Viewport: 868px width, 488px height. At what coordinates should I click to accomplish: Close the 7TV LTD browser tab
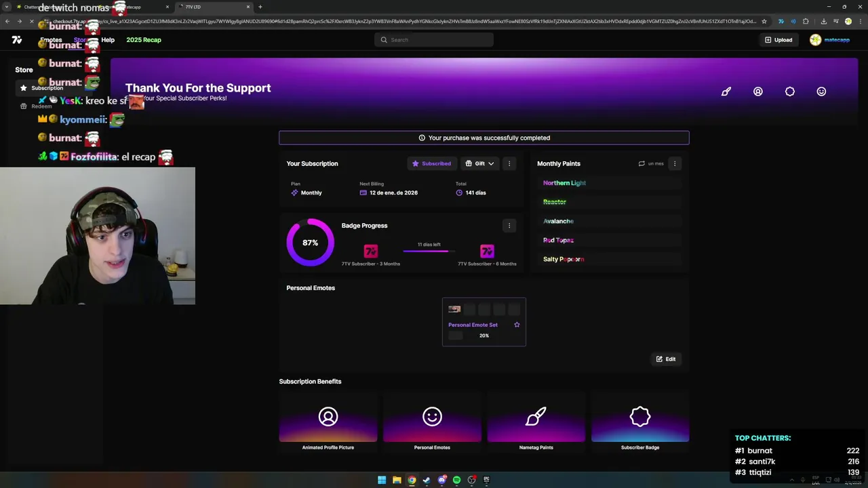[x=248, y=7]
